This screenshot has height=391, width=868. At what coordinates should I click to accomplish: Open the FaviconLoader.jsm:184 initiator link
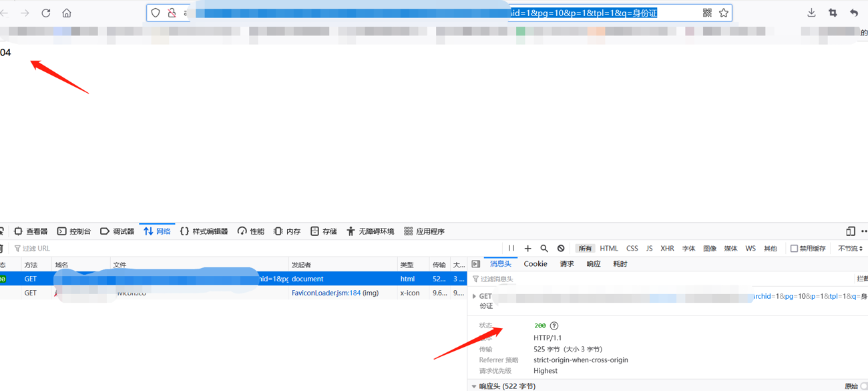tap(326, 293)
